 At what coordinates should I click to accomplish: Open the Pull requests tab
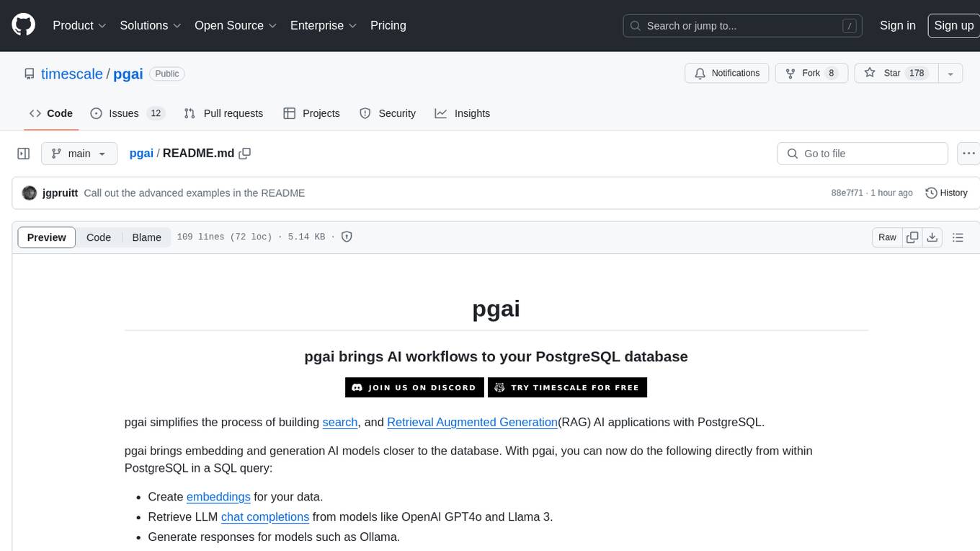click(223, 113)
